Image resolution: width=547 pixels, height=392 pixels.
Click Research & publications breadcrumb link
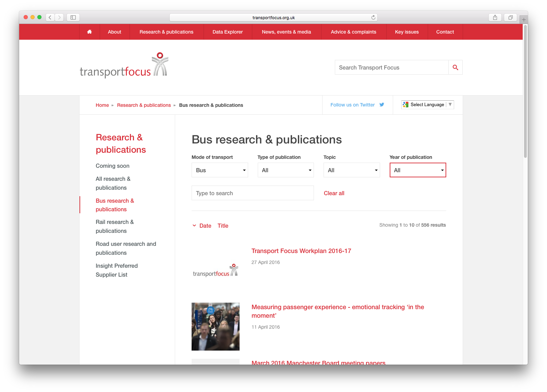pos(144,105)
